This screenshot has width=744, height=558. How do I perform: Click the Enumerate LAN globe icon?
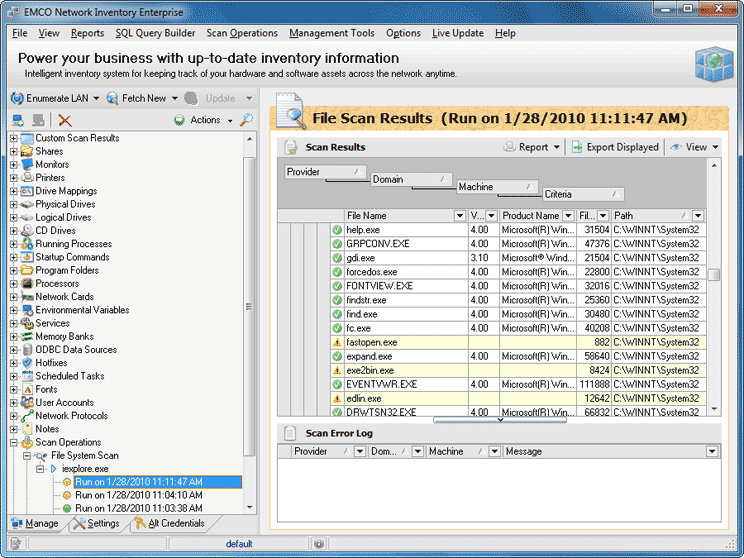point(17,98)
